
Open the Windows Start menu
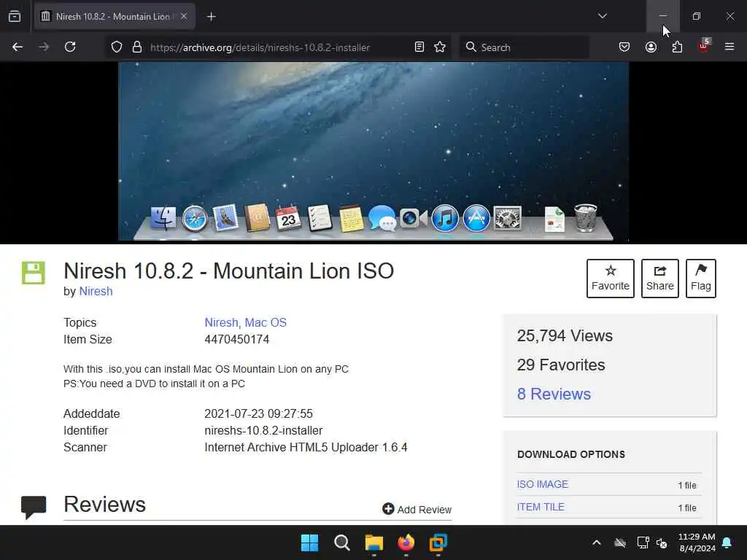click(x=309, y=542)
